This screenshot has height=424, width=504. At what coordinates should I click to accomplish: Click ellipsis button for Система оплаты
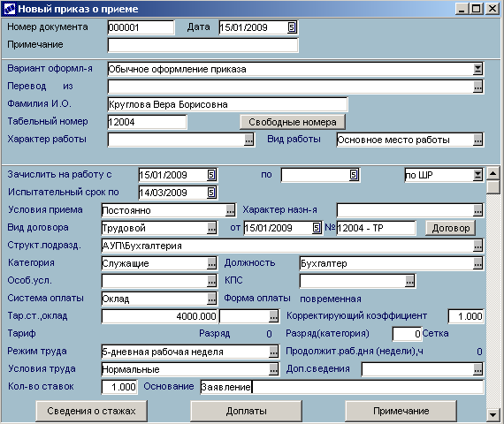click(211, 299)
